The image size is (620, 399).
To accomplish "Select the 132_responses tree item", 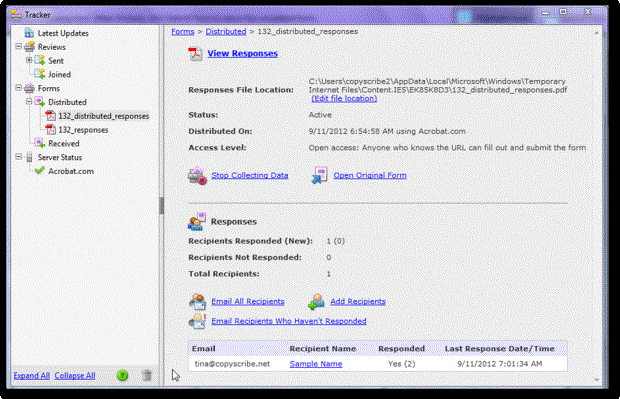I will click(x=83, y=130).
